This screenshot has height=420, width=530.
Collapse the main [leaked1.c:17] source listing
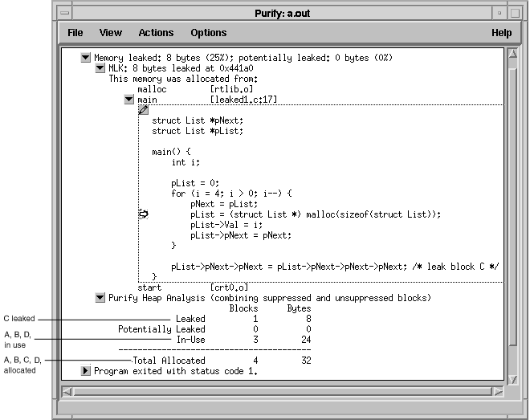pyautogui.click(x=128, y=100)
